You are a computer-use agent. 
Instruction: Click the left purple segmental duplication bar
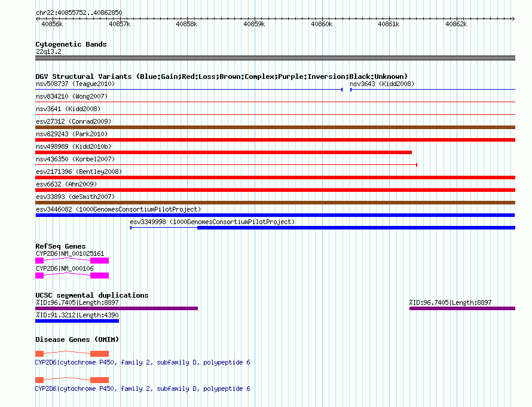(x=117, y=308)
